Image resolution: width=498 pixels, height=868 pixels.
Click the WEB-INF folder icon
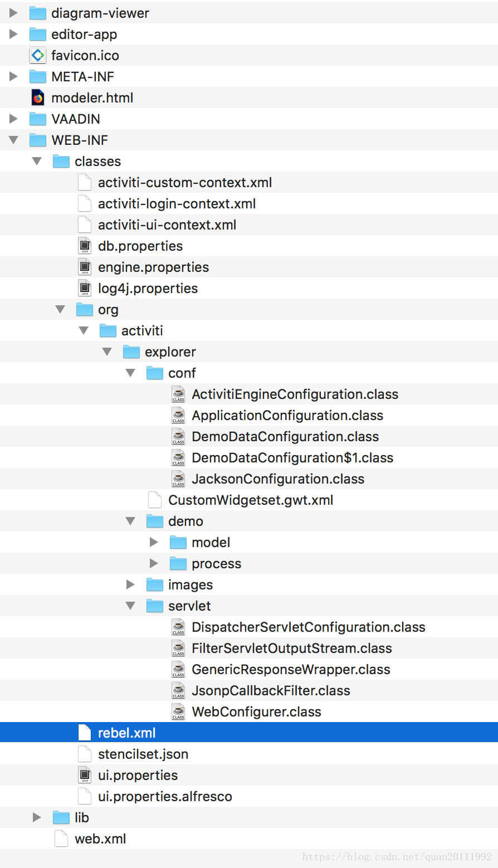[x=38, y=140]
